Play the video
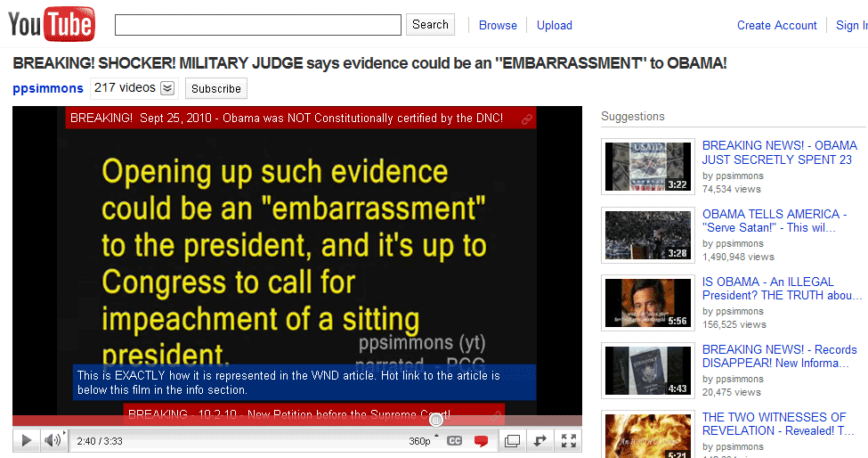868x458 pixels. click(x=26, y=440)
